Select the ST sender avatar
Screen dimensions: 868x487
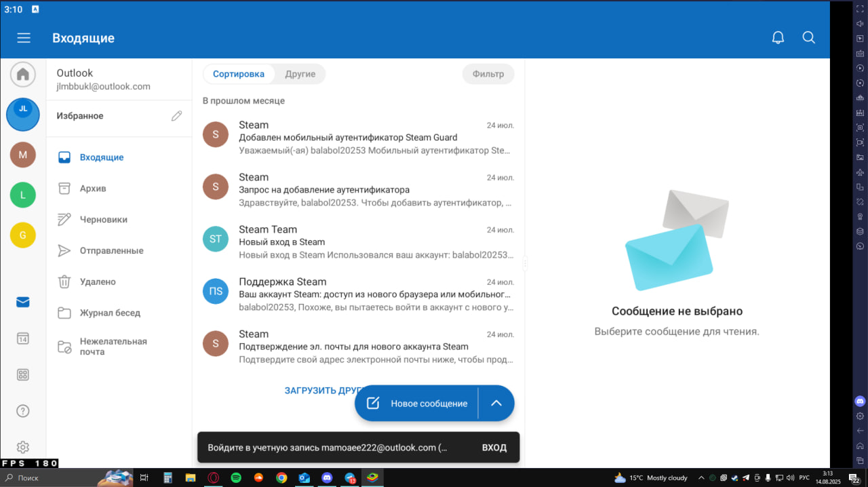(216, 239)
